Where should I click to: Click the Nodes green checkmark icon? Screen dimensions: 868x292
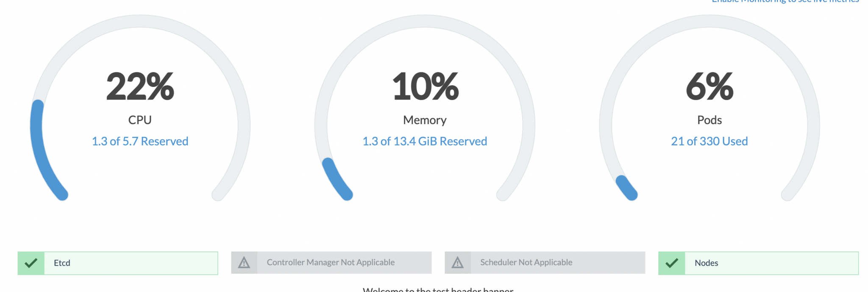(x=672, y=263)
